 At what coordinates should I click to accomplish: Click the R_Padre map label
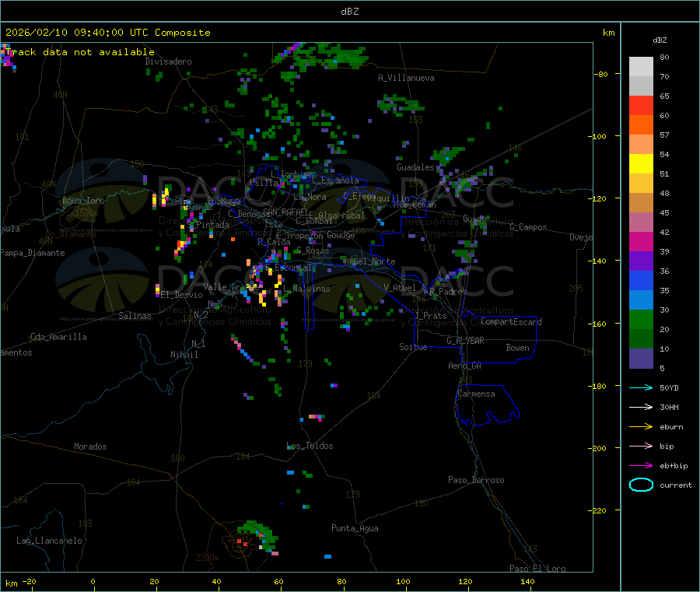[x=446, y=292]
